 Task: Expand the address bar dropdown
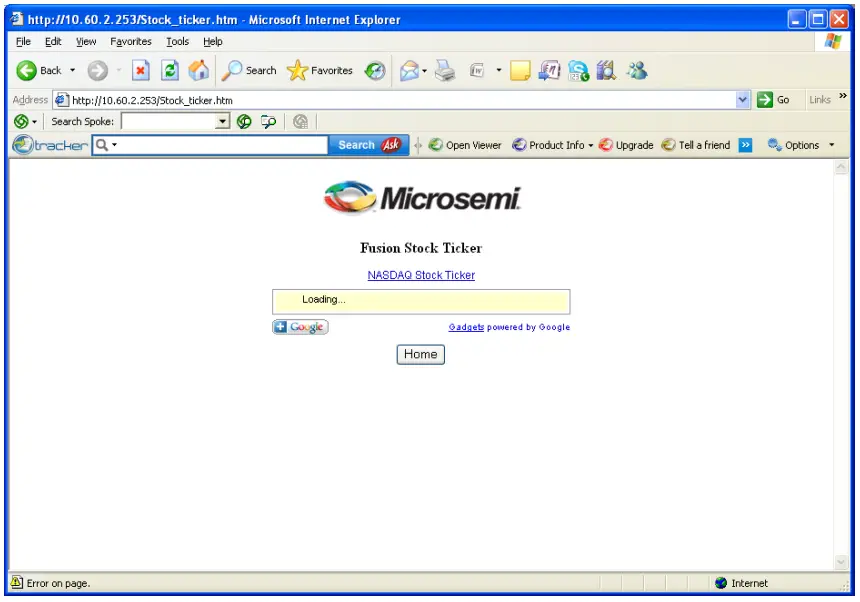[743, 100]
